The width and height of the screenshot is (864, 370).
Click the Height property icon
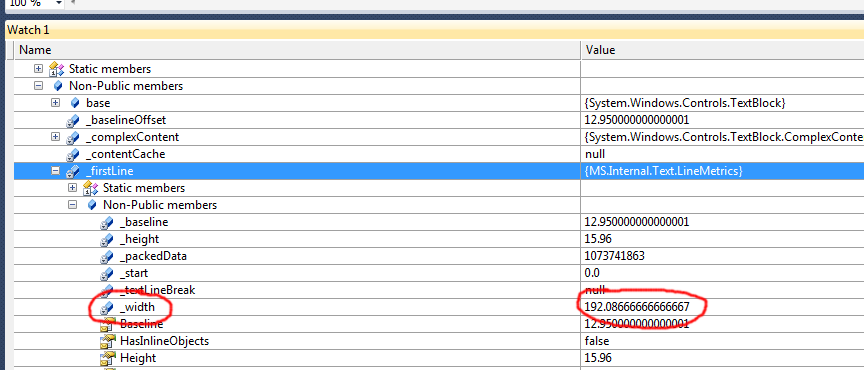click(107, 358)
